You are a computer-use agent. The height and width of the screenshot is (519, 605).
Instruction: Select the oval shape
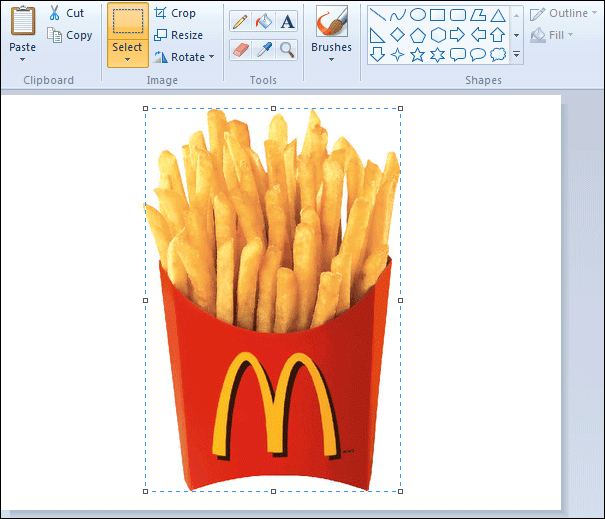pyautogui.click(x=417, y=15)
